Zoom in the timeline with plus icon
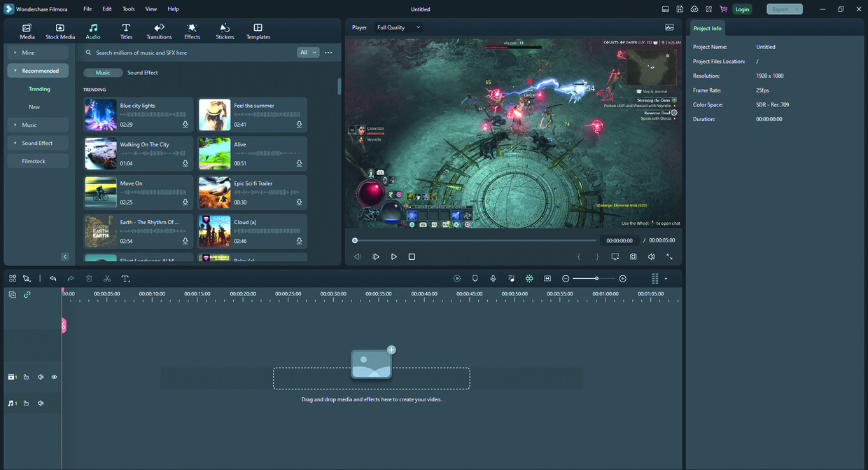Image resolution: width=868 pixels, height=470 pixels. (622, 279)
